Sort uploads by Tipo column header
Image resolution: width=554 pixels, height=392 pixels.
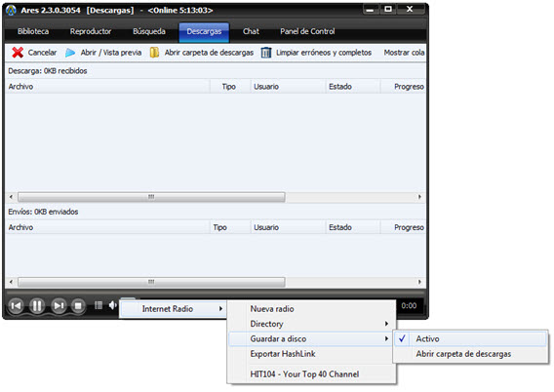click(x=230, y=227)
